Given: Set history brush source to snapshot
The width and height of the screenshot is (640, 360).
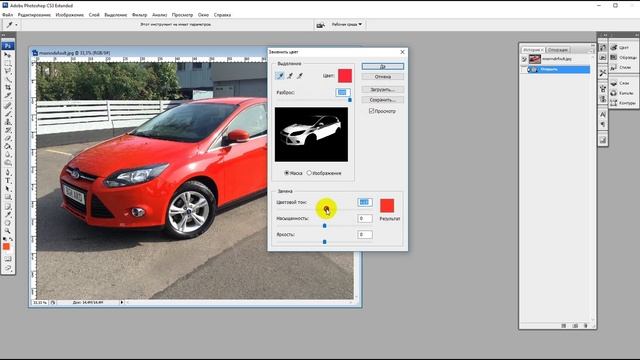Looking at the screenshot, I should click(524, 59).
